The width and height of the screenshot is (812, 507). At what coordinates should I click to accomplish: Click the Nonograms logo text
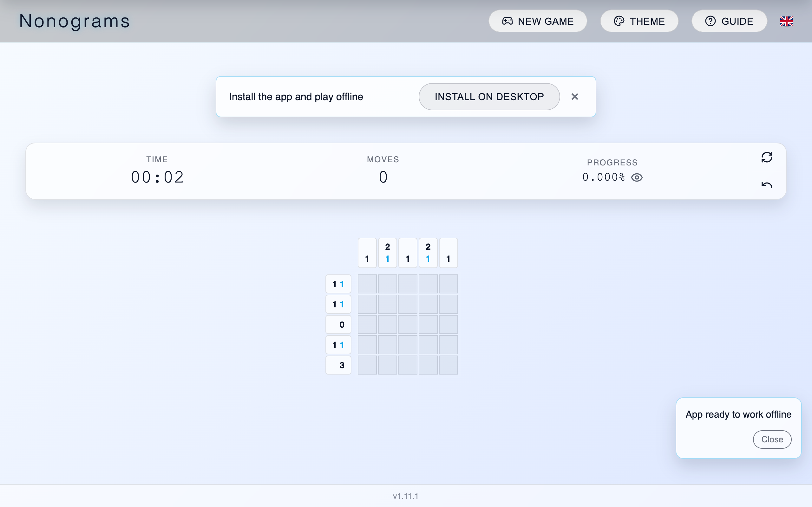74,21
